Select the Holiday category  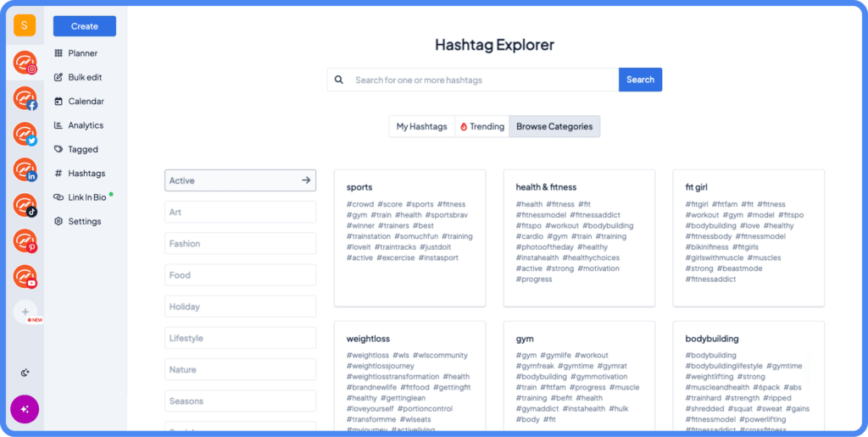click(240, 307)
